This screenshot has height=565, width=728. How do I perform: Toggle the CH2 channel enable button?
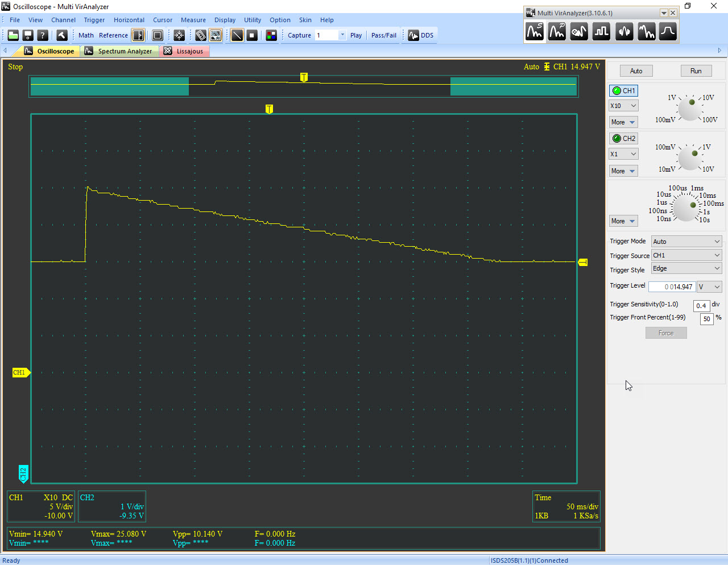(x=623, y=138)
